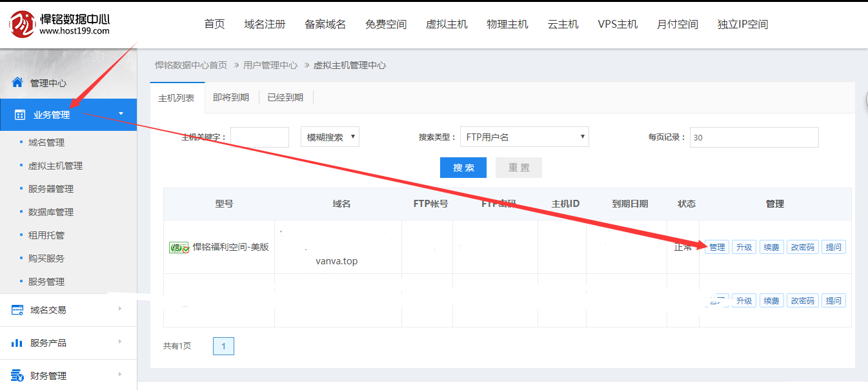
Task: Click 提问 in the vanva.top row
Action: (834, 247)
